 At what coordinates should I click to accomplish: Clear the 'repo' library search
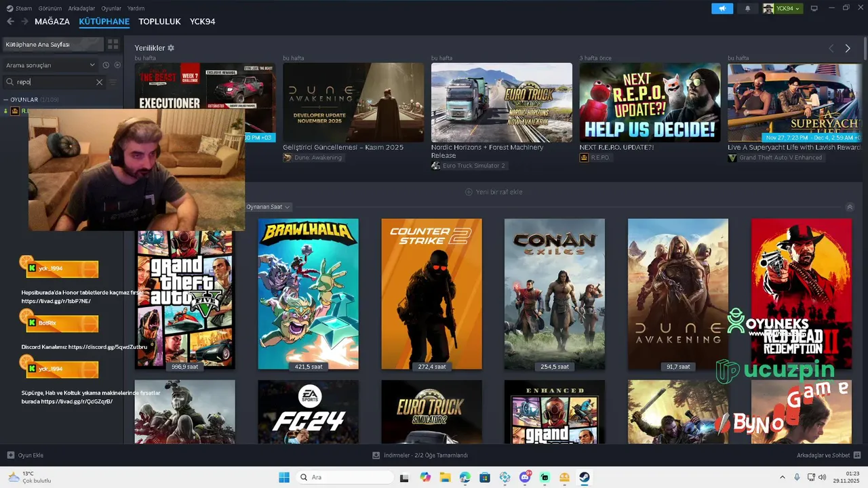(99, 82)
